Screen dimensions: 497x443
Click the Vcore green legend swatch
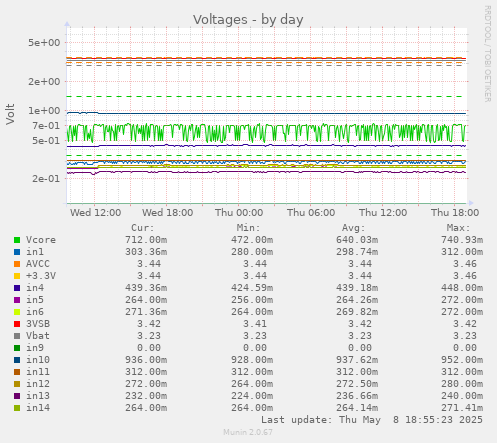click(x=17, y=240)
